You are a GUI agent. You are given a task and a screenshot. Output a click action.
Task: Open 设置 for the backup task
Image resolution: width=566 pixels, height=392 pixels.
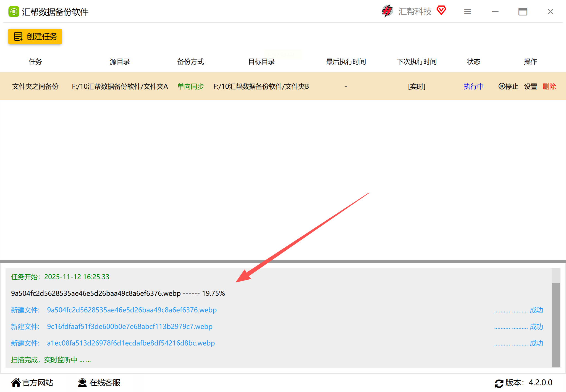pos(530,86)
